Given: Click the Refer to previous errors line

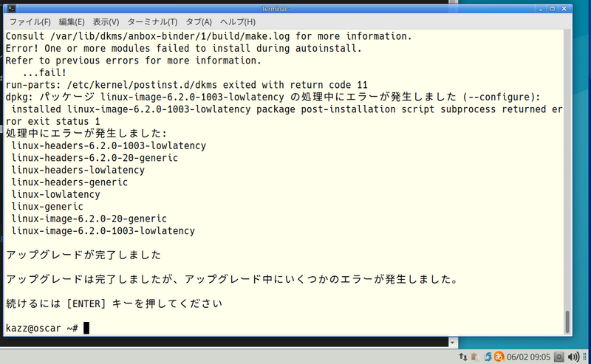Looking at the screenshot, I should pos(134,61).
